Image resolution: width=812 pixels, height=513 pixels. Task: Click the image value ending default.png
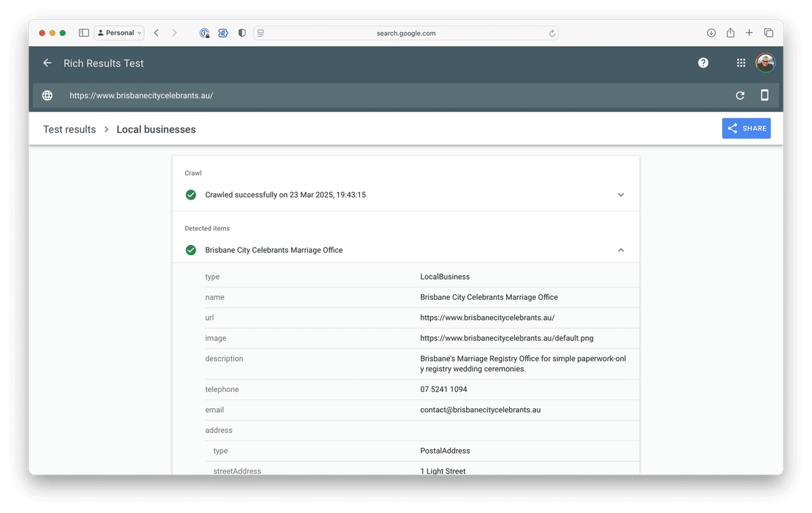coord(507,338)
